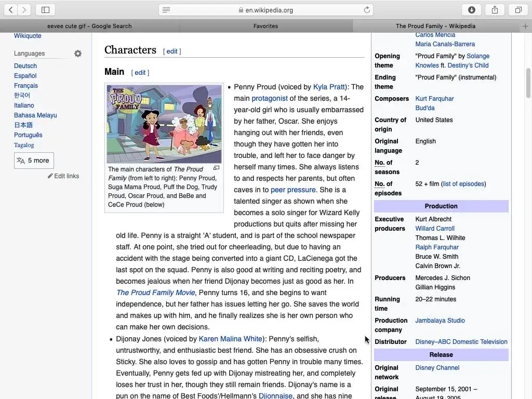Open Destiny's Child link
The image size is (532, 399).
coord(468,65)
